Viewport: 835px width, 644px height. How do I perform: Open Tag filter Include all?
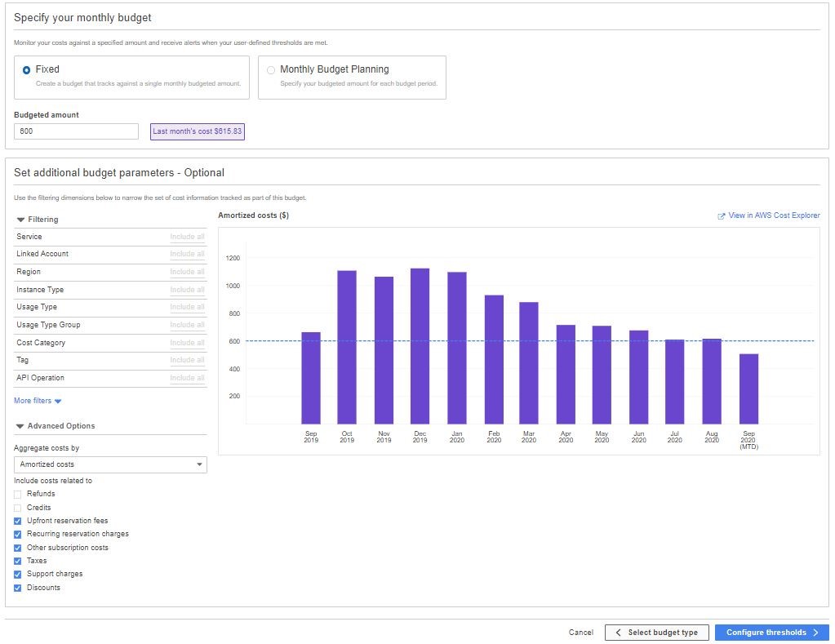[x=187, y=360]
